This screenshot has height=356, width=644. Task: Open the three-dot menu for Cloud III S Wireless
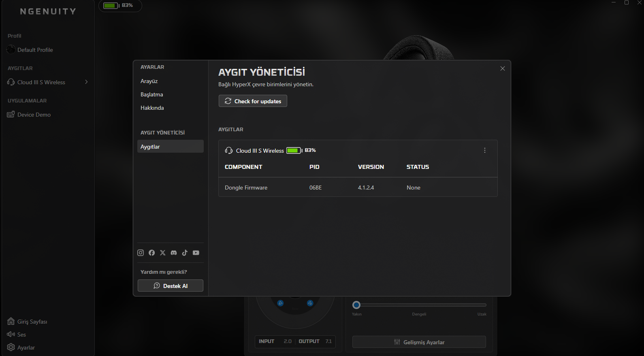(485, 150)
